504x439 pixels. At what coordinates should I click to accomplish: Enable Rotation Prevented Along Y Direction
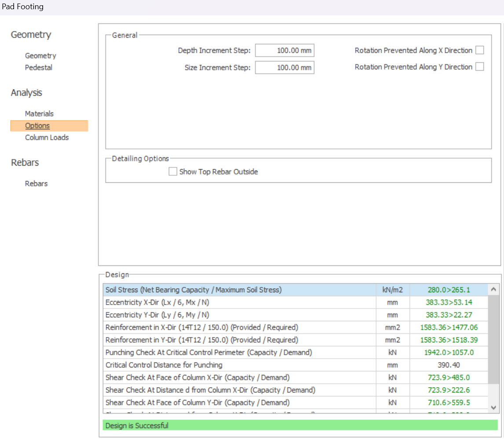[479, 67]
